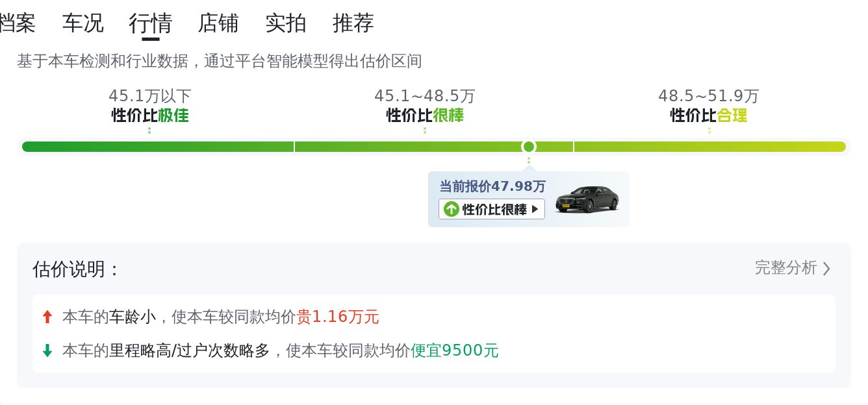Switch to the 档案 tab
This screenshot has height=405, width=868.
(x=17, y=23)
